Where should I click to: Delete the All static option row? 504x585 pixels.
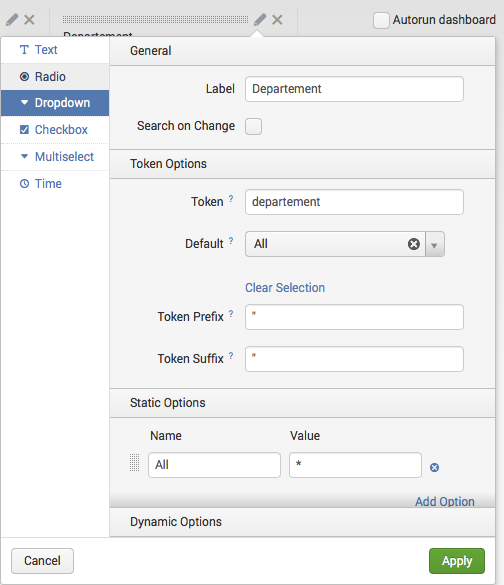434,467
